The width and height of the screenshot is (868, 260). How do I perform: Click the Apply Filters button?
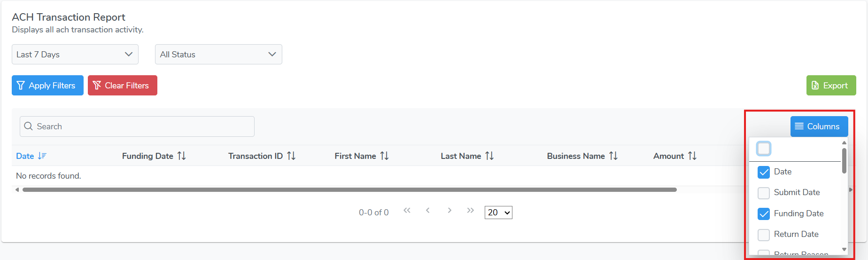(47, 86)
